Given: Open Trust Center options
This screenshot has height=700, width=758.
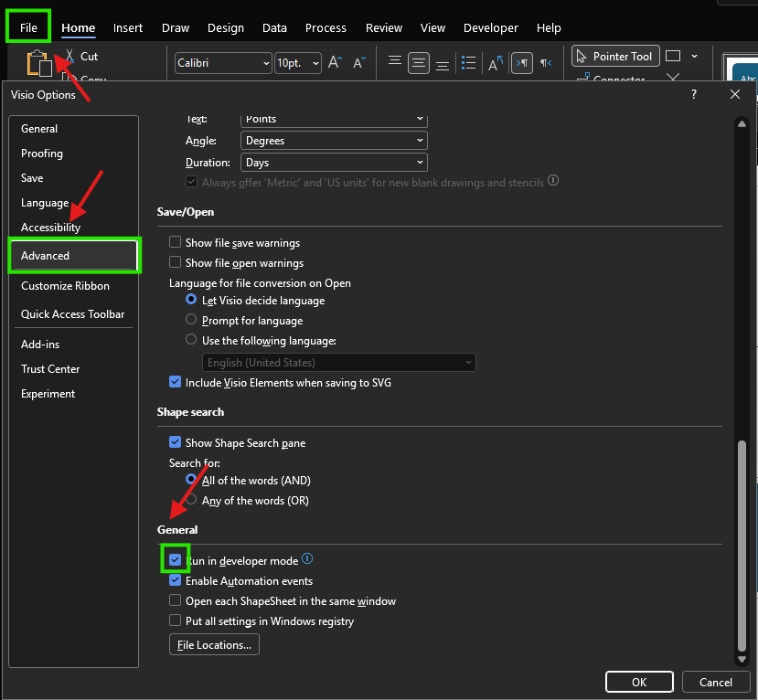Looking at the screenshot, I should click(73, 369).
